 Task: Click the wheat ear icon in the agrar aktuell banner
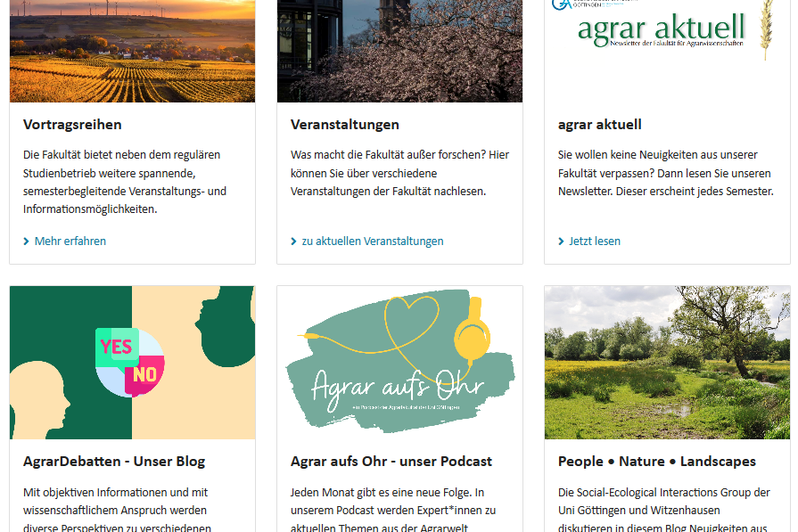(x=767, y=29)
